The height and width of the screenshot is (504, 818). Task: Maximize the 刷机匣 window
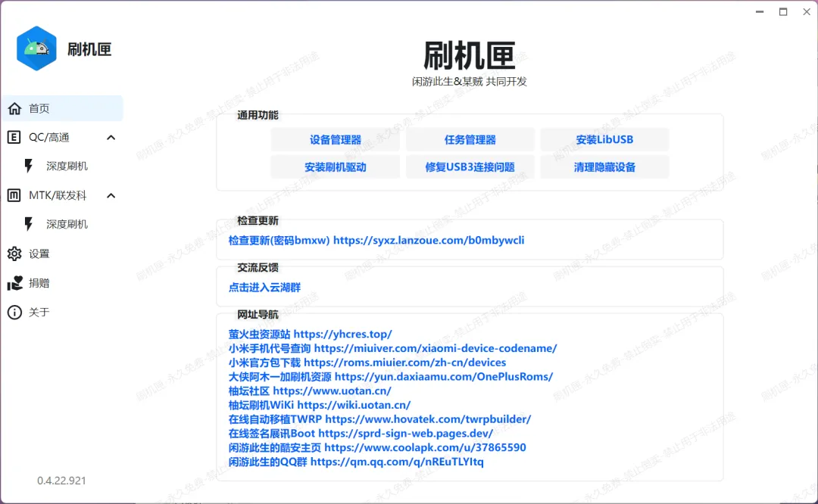click(783, 11)
